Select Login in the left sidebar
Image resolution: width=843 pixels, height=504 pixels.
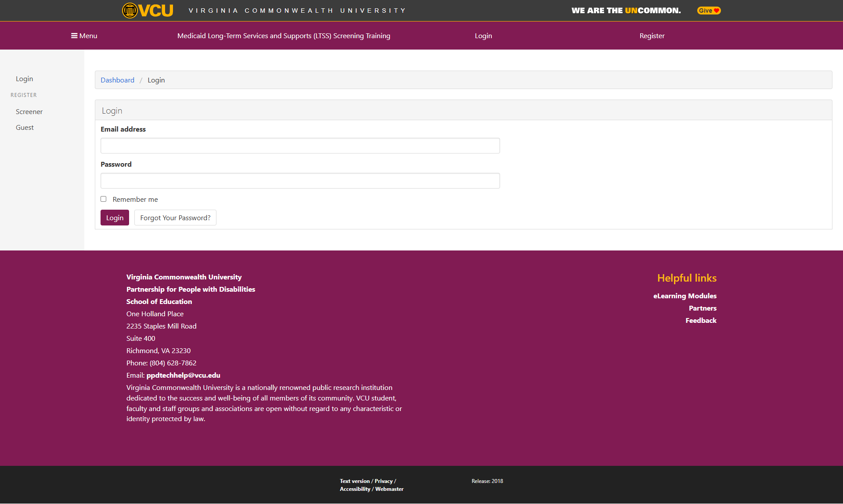tap(24, 79)
